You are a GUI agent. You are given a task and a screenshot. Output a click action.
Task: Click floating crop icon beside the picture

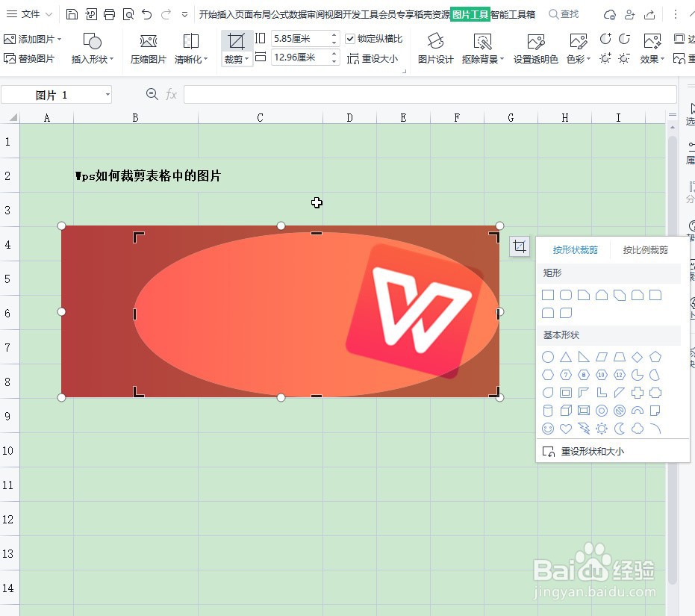tap(520, 246)
